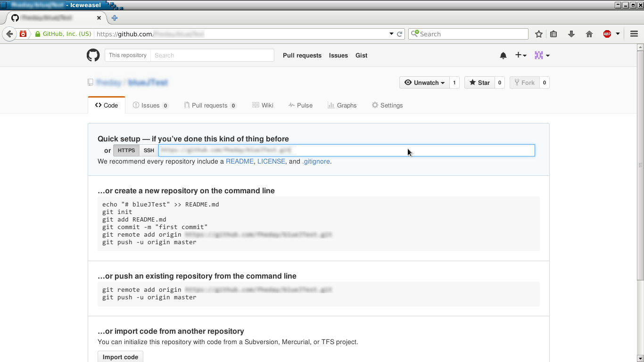
Task: Switch to the Issues tab
Action: (x=151, y=105)
